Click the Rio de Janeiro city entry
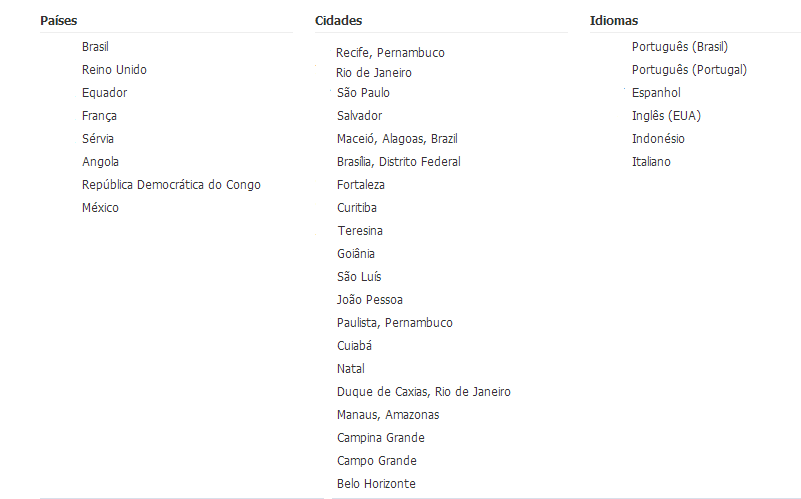 pyautogui.click(x=373, y=73)
